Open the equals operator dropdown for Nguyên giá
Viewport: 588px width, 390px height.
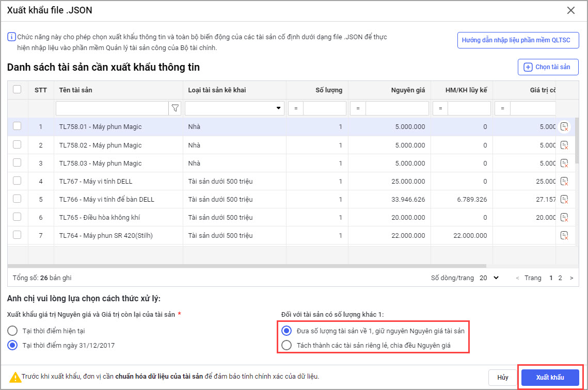(358, 108)
